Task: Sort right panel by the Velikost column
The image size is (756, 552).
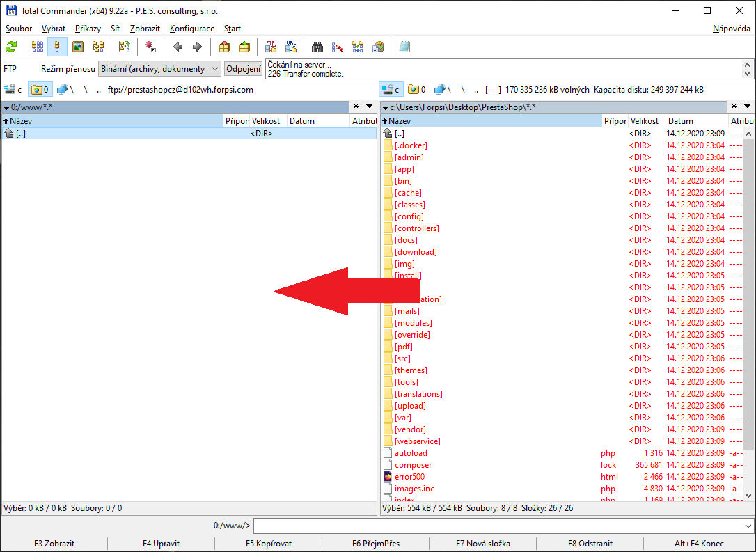Action: pos(647,121)
